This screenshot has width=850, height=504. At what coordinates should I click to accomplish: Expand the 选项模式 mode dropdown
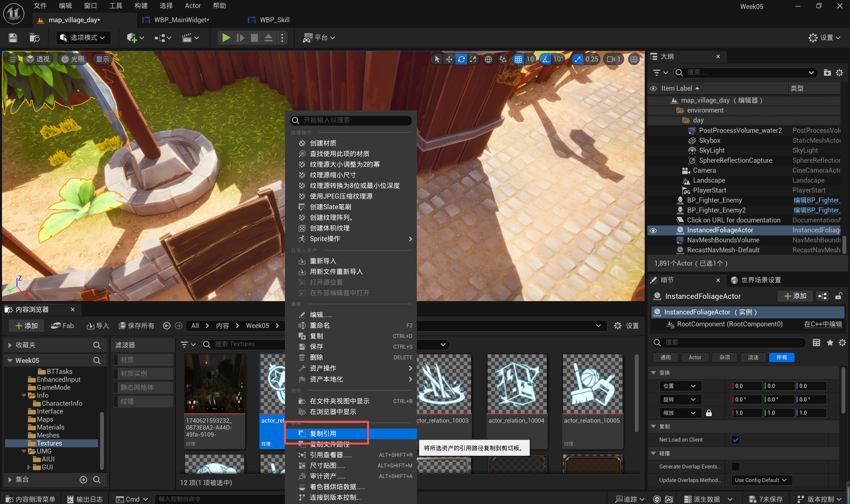pyautogui.click(x=83, y=38)
